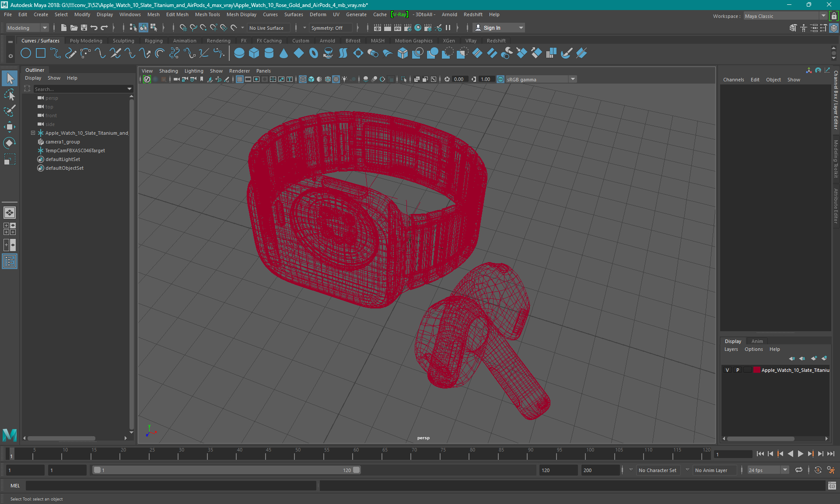Click the Redo icon in status line
This screenshot has width=840, height=504.
click(x=104, y=28)
